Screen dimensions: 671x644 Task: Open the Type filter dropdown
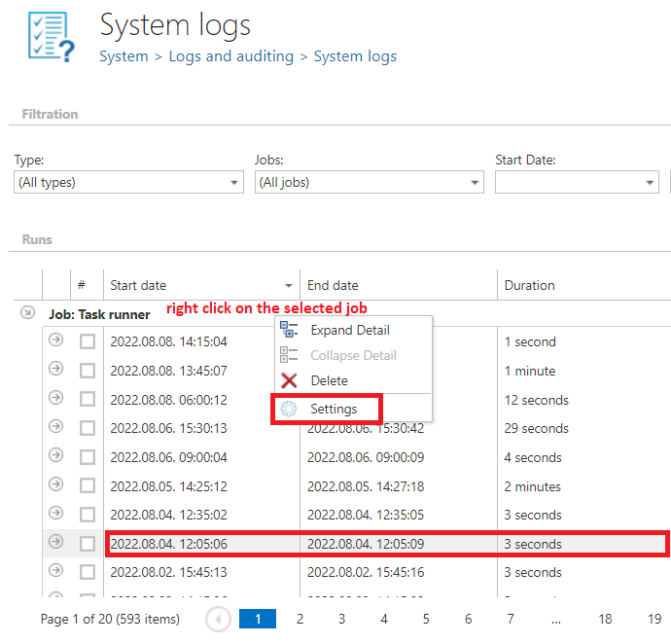click(x=128, y=182)
